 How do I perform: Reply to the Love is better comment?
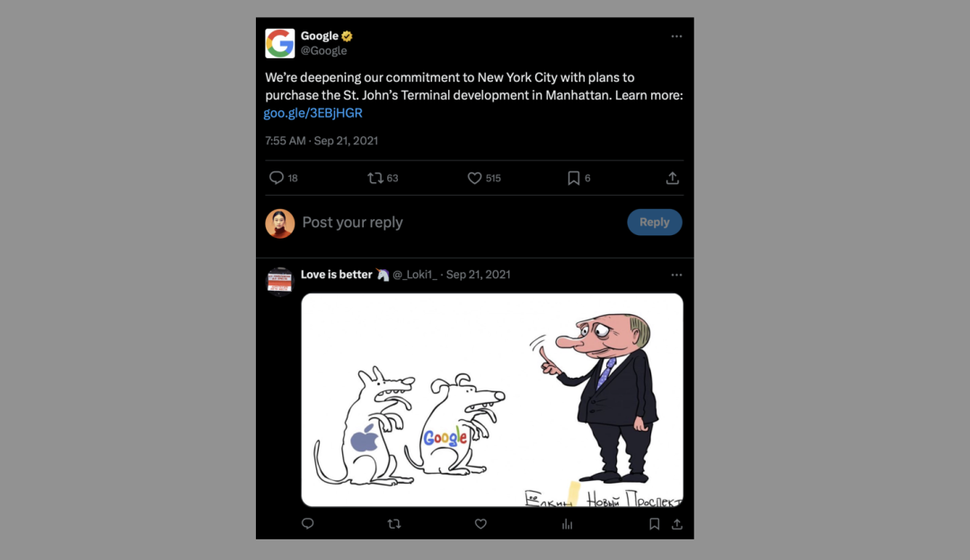[307, 523]
